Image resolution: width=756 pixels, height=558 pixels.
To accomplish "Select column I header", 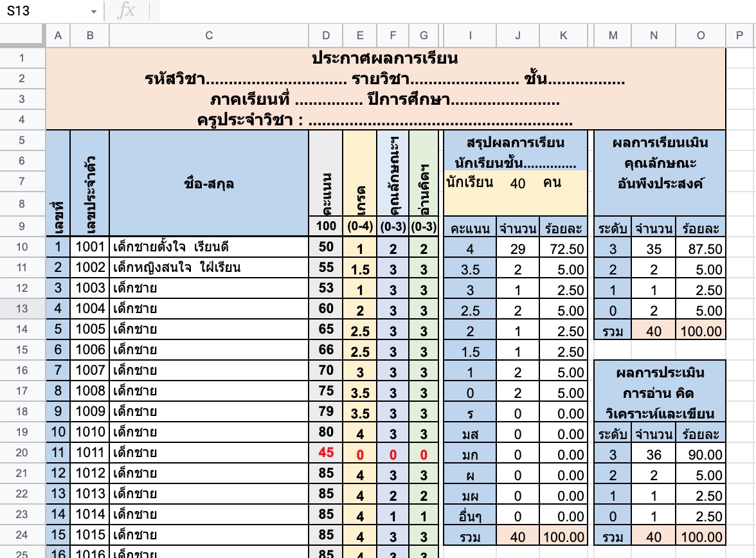I will click(470, 35).
